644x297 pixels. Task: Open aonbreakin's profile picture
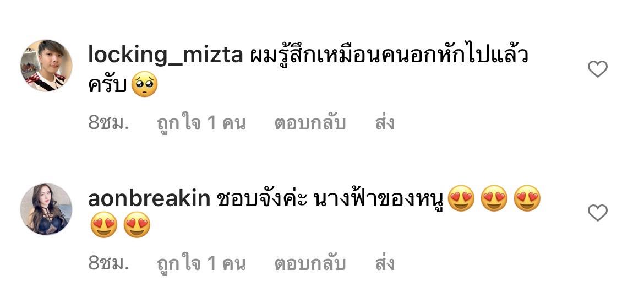point(46,209)
